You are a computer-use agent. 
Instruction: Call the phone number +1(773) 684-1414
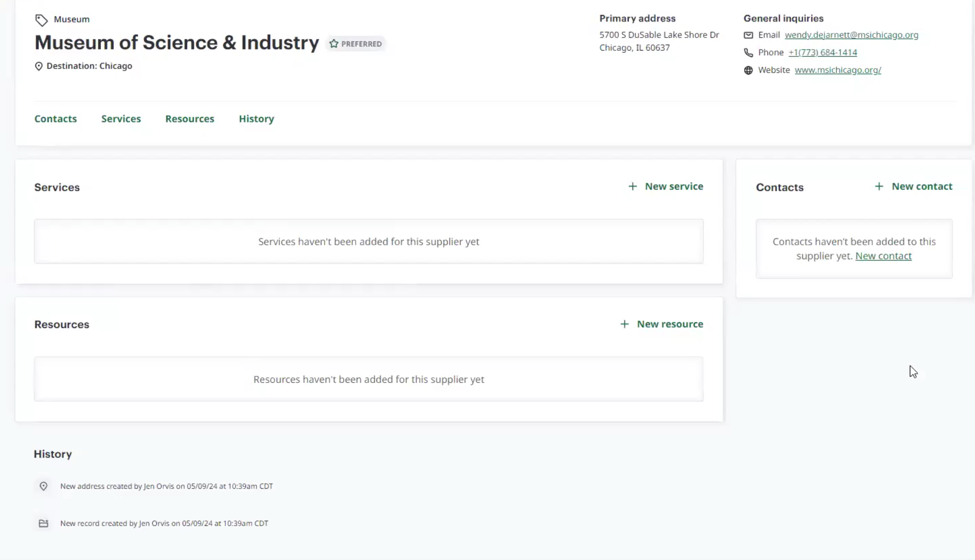pyautogui.click(x=822, y=52)
